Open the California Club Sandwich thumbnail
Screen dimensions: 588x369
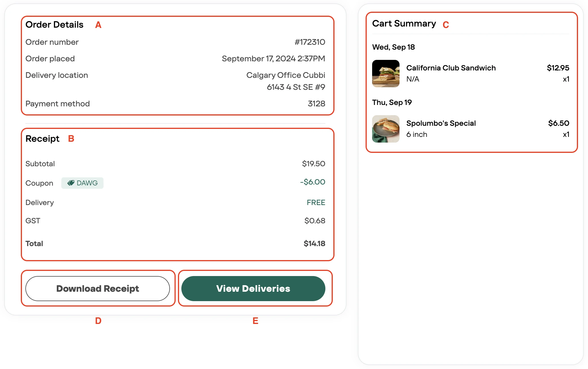tap(386, 74)
